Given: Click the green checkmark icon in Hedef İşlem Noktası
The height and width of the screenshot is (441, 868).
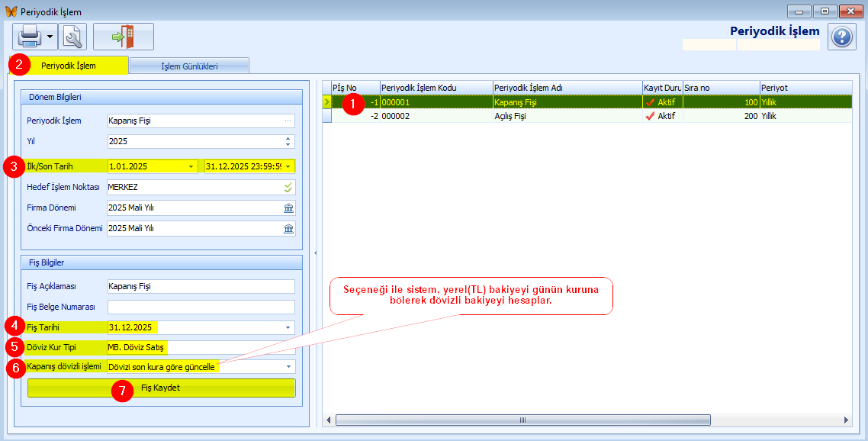Looking at the screenshot, I should coord(288,187).
